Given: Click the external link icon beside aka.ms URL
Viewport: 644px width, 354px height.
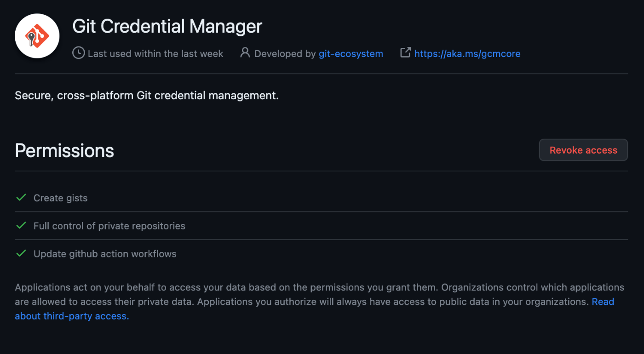Looking at the screenshot, I should (405, 53).
